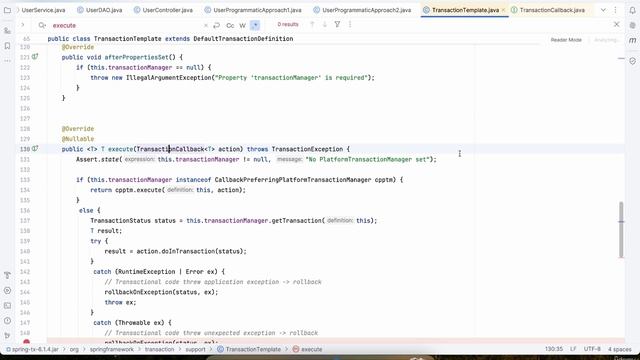Expand the replace field chevron
This screenshot has height=360, width=640.
[23, 25]
